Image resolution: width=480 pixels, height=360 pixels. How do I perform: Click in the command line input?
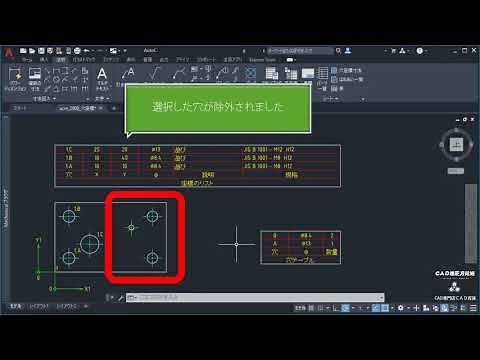click(255, 297)
